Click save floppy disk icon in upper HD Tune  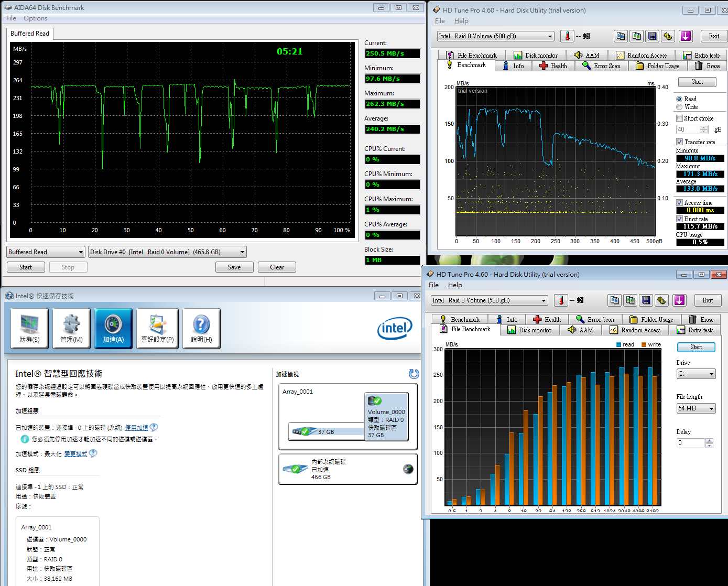(653, 36)
